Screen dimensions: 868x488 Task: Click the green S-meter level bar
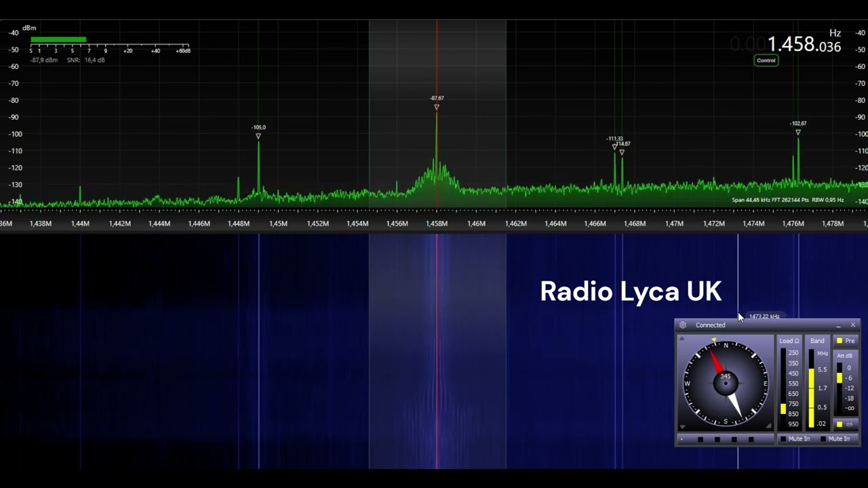tap(58, 40)
